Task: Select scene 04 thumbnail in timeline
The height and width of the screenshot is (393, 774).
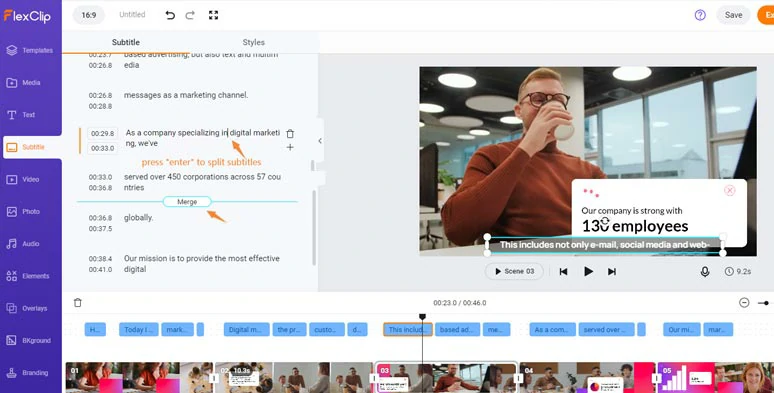Action: [587, 377]
